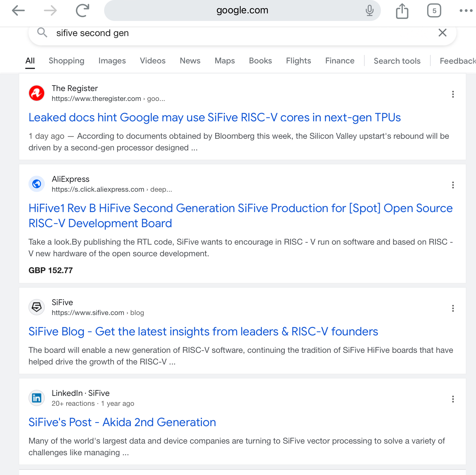Click '20+ reactions · 1 year ago' text

pyautogui.click(x=93, y=403)
